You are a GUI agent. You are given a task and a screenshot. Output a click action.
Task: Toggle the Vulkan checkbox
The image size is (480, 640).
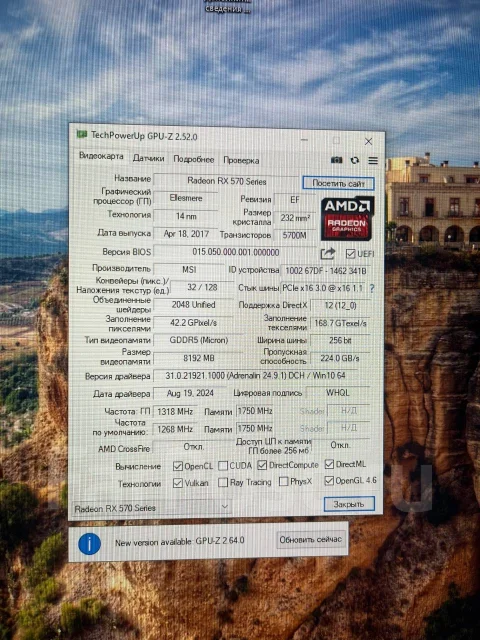coord(178,483)
